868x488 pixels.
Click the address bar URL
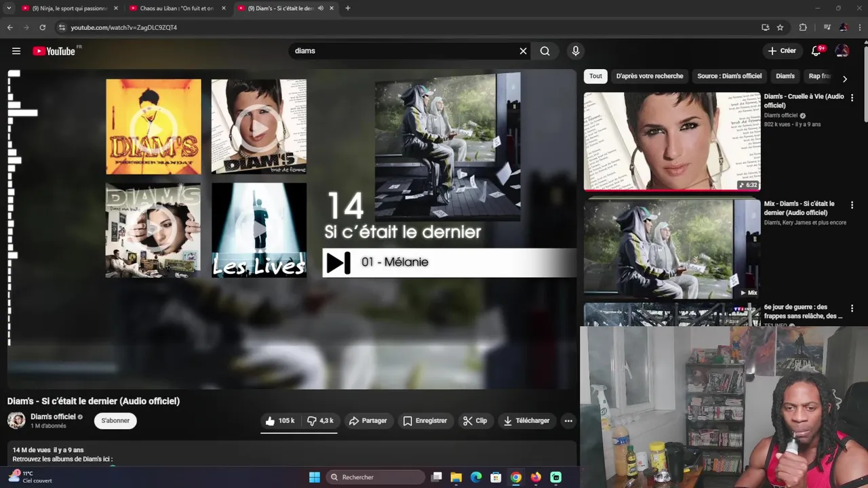pyautogui.click(x=124, y=28)
